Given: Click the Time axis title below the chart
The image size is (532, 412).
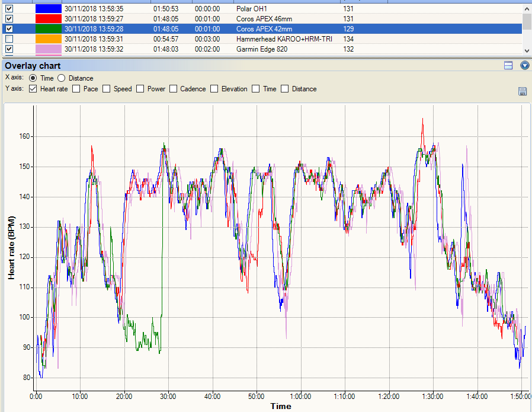Looking at the screenshot, I should point(281,406).
